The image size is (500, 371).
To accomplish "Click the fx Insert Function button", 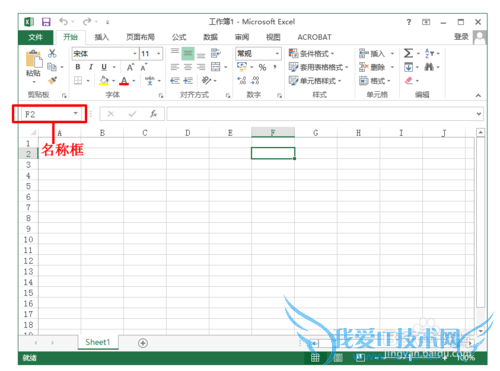I will pyautogui.click(x=153, y=114).
